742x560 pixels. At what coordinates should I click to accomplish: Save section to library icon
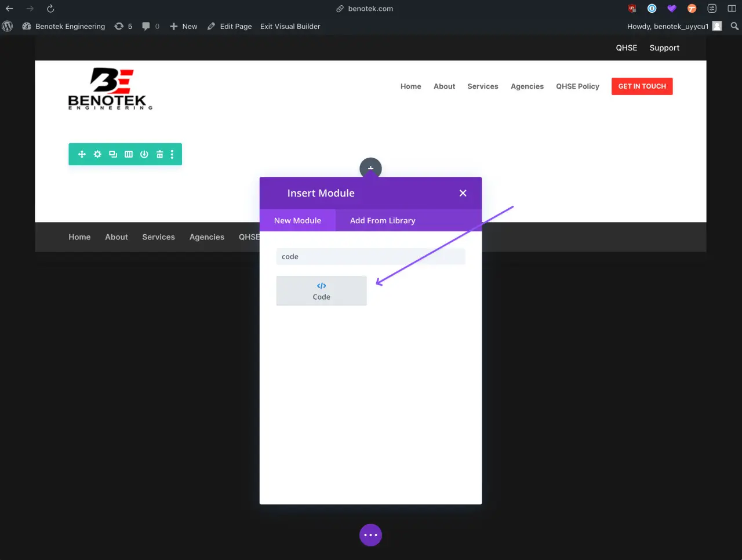click(144, 154)
